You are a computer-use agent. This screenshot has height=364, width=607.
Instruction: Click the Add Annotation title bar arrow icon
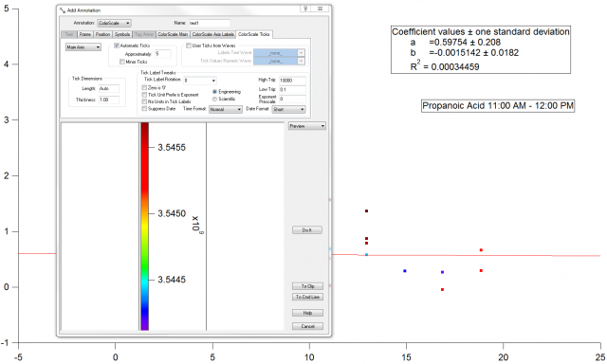click(63, 10)
